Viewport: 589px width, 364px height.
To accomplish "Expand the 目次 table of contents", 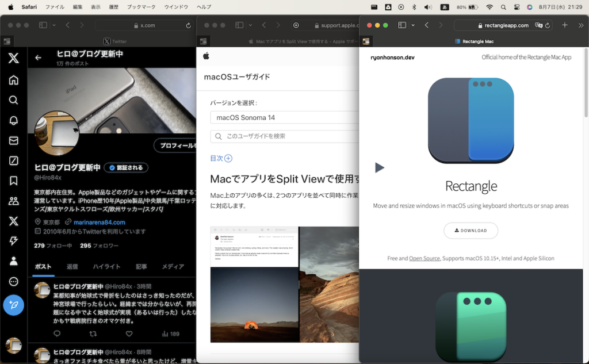I will [221, 158].
